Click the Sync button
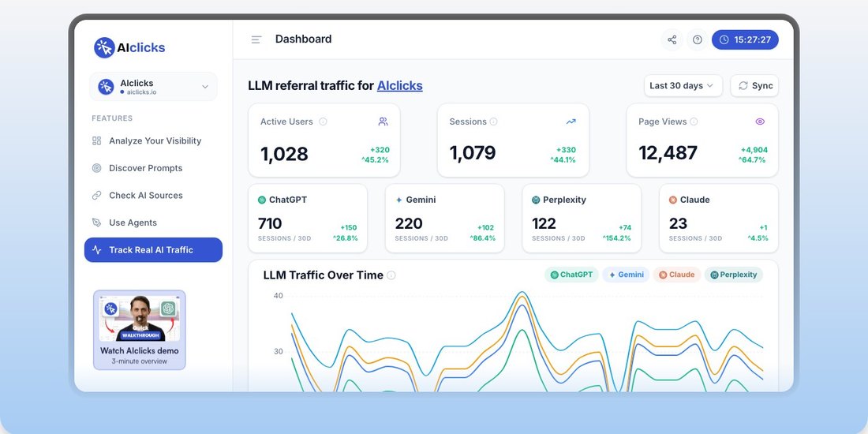868x434 pixels. coord(754,86)
